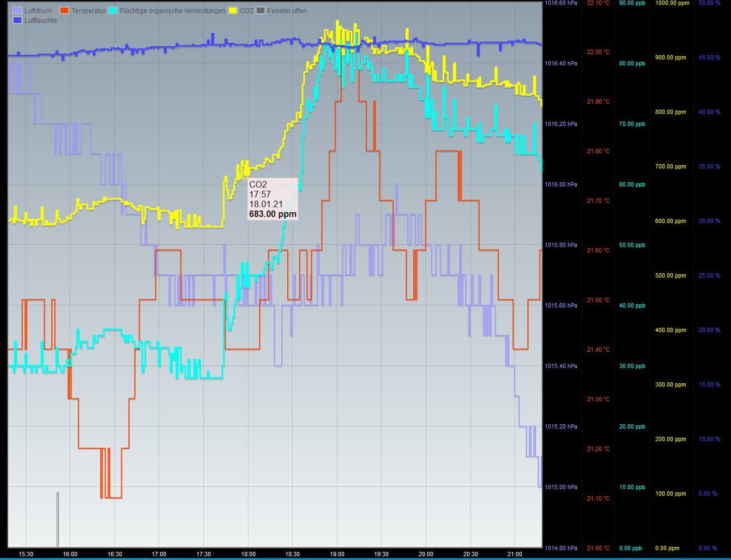The height and width of the screenshot is (560, 731).
Task: Click the 1016.60 hPa pressure axis label
Action: tap(561, 3)
